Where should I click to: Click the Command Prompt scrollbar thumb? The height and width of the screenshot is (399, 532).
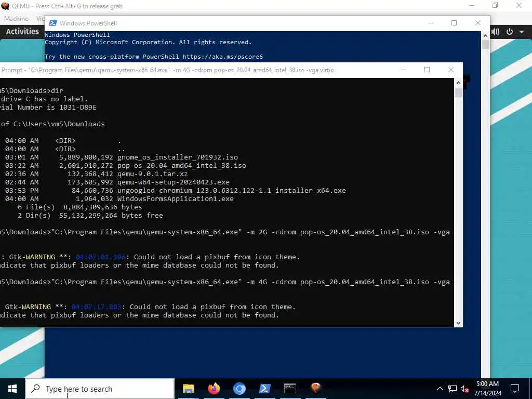pyautogui.click(x=458, y=92)
